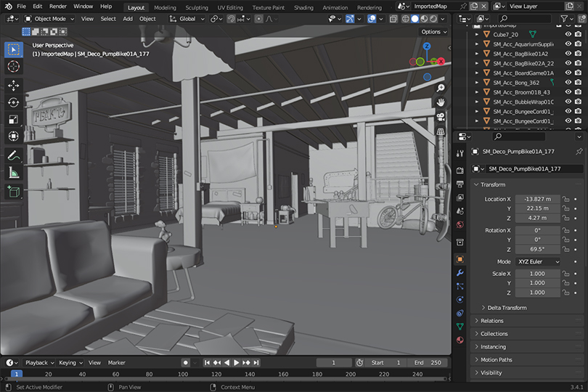Toggle auto keying record button

point(186,363)
